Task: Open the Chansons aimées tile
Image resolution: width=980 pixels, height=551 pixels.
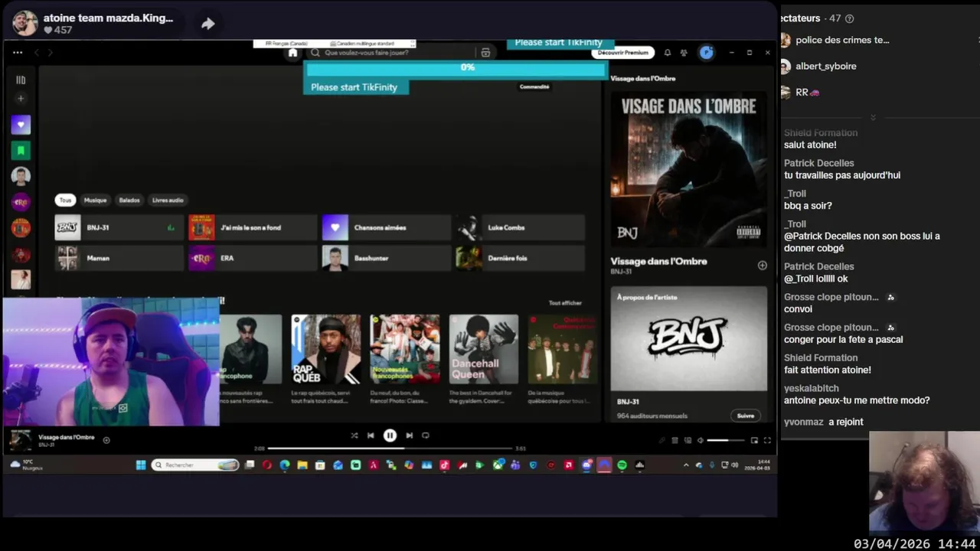Action: pyautogui.click(x=386, y=227)
